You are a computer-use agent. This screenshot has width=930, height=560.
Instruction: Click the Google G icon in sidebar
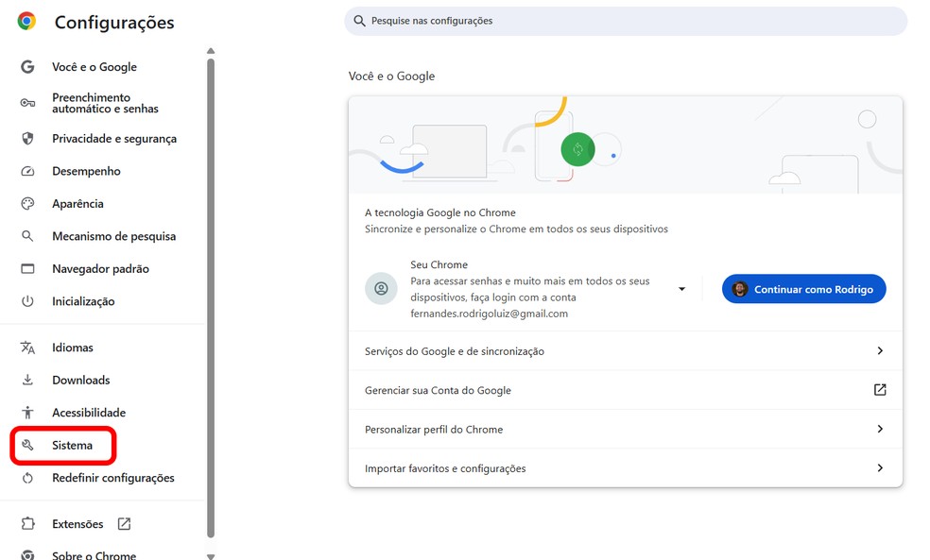click(x=27, y=67)
